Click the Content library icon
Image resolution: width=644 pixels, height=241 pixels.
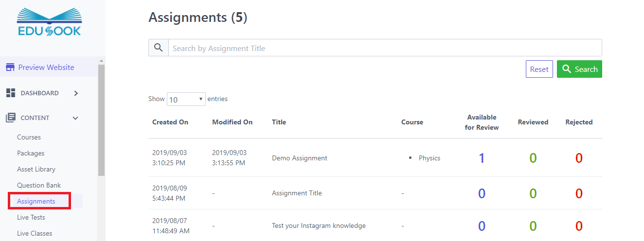(x=10, y=118)
